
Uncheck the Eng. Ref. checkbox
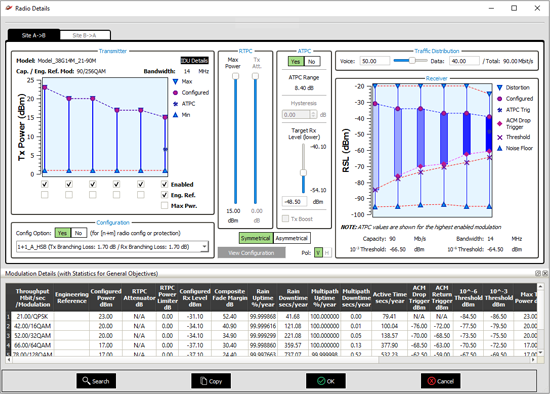[x=164, y=195]
